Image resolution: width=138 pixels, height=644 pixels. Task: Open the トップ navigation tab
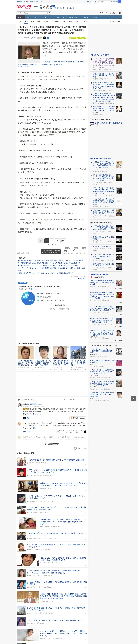[x=20, y=17]
